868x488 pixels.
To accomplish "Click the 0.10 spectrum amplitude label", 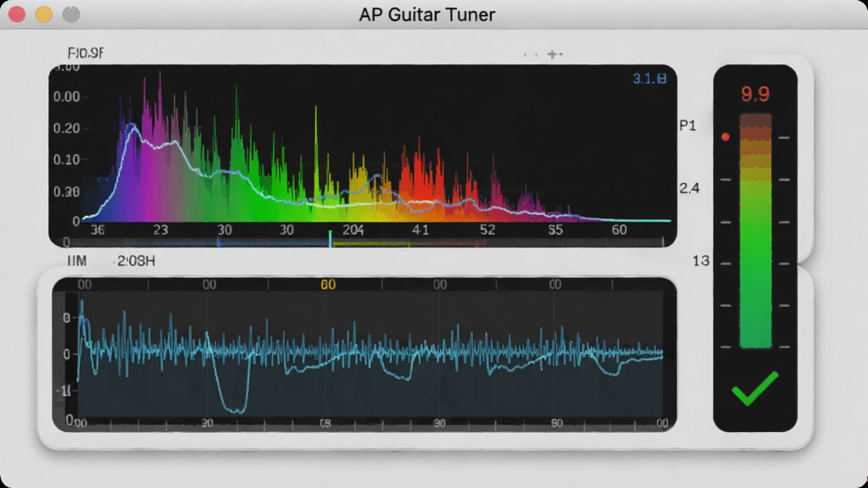I will pos(66,160).
